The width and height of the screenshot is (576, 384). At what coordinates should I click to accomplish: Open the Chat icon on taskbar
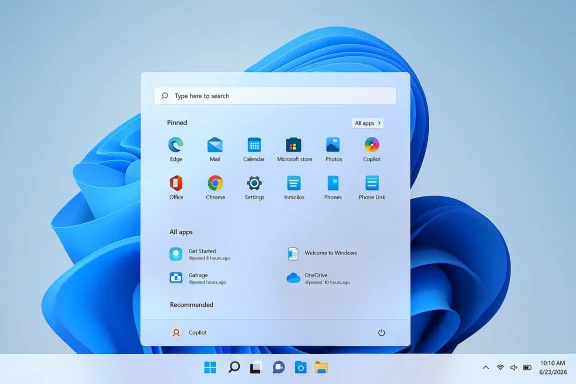tap(278, 367)
